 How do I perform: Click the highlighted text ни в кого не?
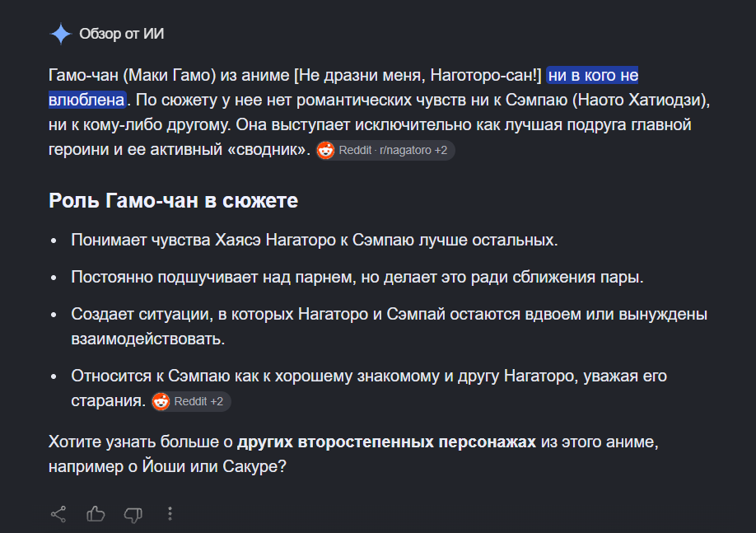point(593,75)
